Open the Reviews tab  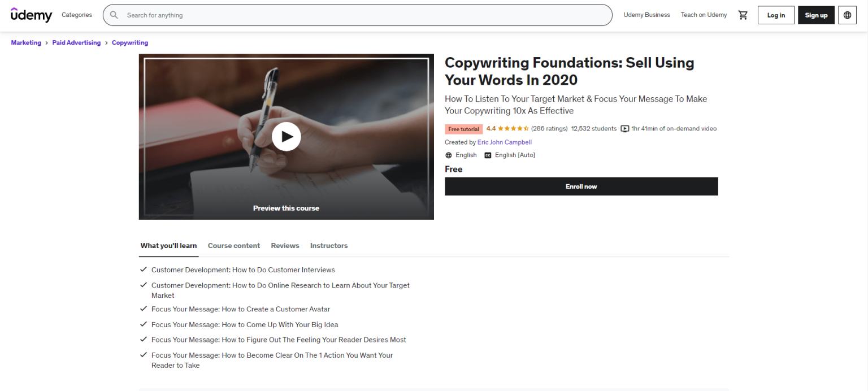pos(285,245)
